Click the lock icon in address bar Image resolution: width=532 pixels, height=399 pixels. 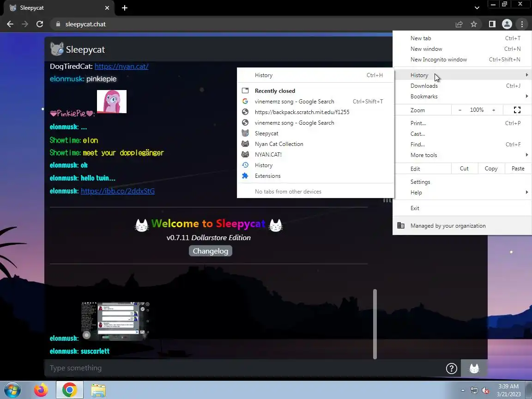[58, 24]
